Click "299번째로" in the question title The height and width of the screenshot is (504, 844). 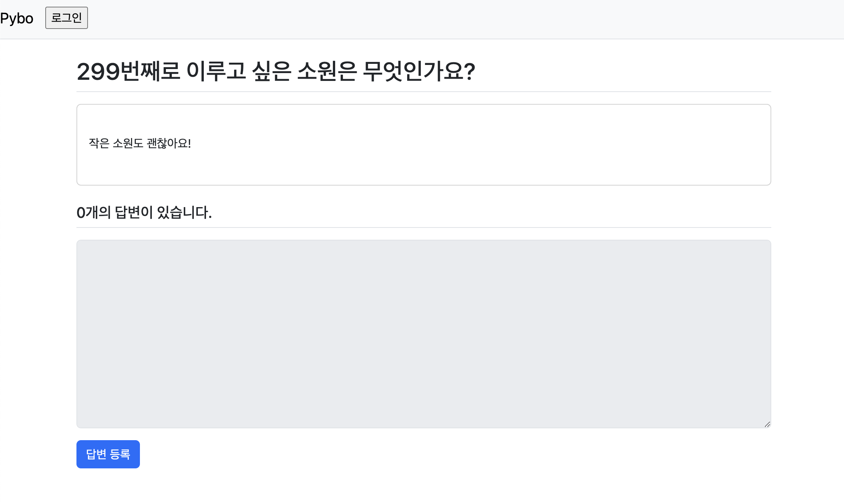point(128,71)
